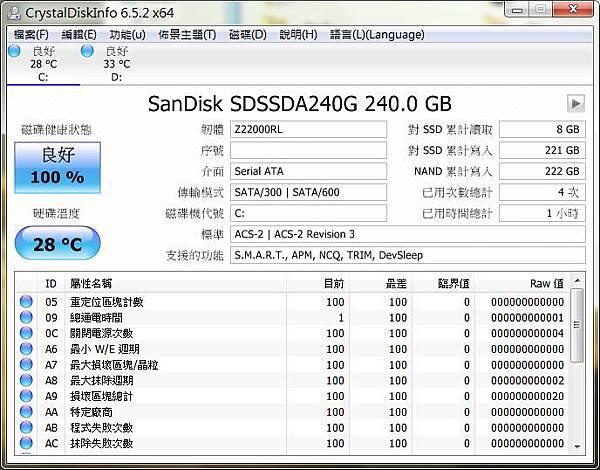This screenshot has height=470, width=600.
Task: Click the 8 GB host reads value
Action: [542, 129]
